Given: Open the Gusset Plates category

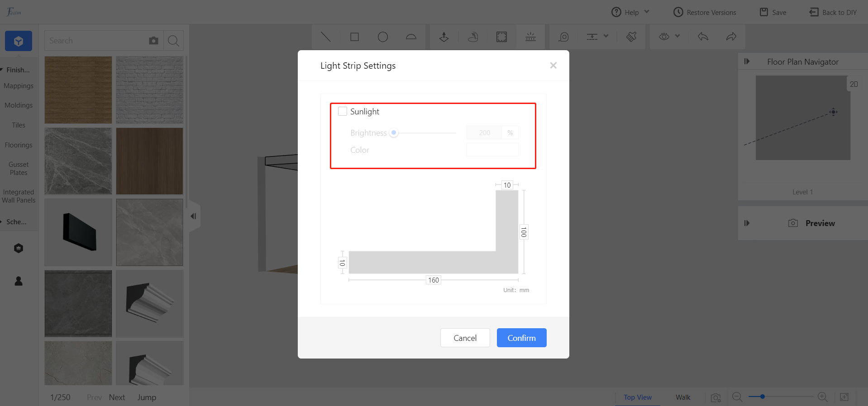Looking at the screenshot, I should pyautogui.click(x=19, y=169).
